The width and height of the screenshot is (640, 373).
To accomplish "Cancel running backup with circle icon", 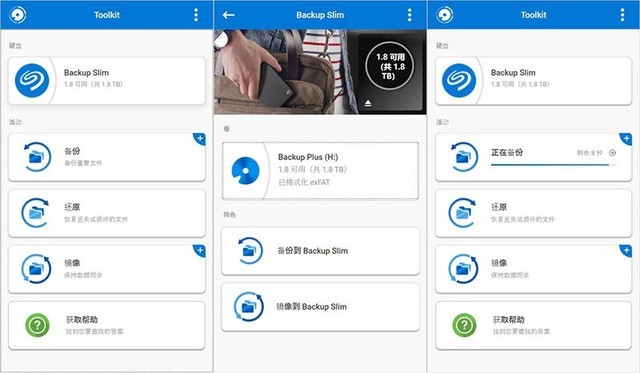I will (612, 153).
